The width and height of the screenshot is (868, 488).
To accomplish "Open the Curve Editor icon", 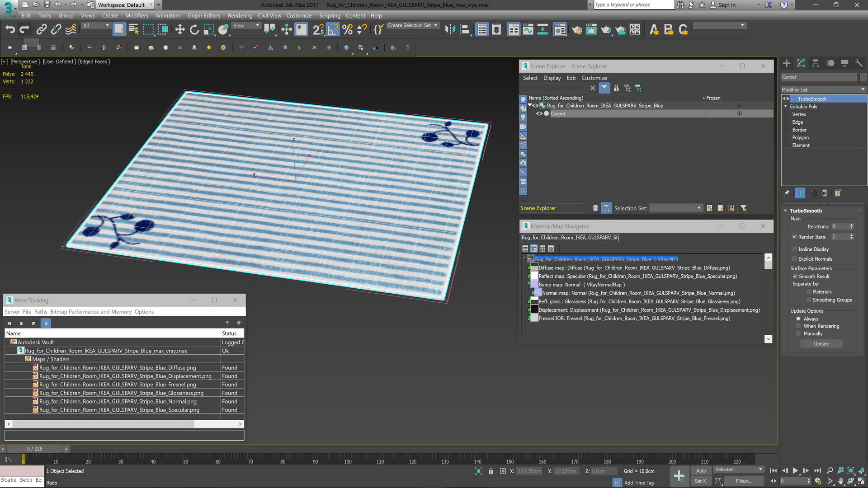I will 528,30.
